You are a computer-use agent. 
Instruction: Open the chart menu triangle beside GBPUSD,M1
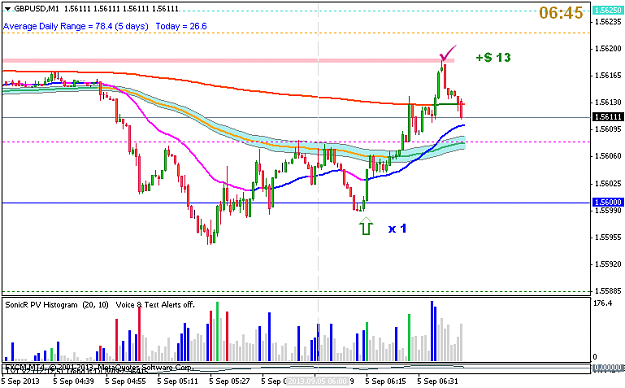pyautogui.click(x=8, y=9)
